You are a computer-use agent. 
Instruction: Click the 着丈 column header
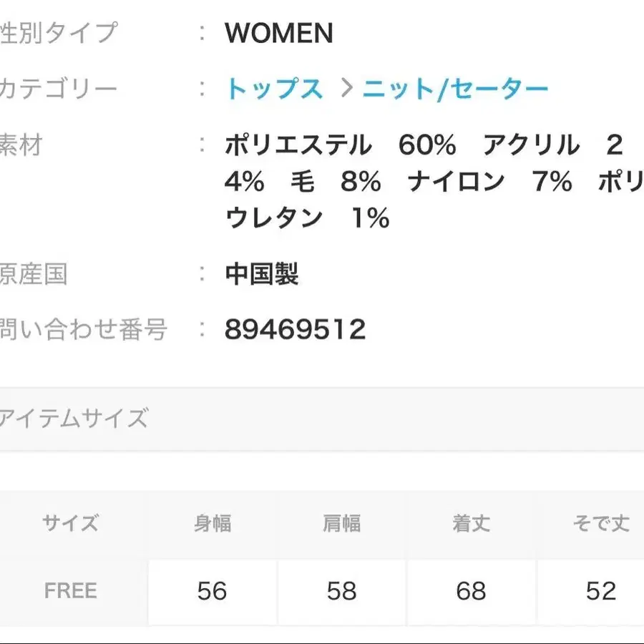[x=471, y=523]
